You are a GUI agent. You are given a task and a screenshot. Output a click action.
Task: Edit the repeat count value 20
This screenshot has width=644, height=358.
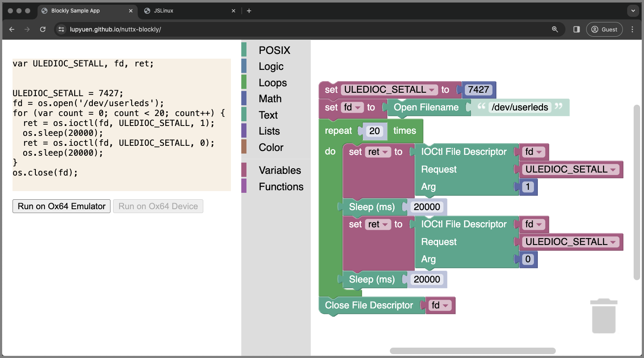[374, 131]
